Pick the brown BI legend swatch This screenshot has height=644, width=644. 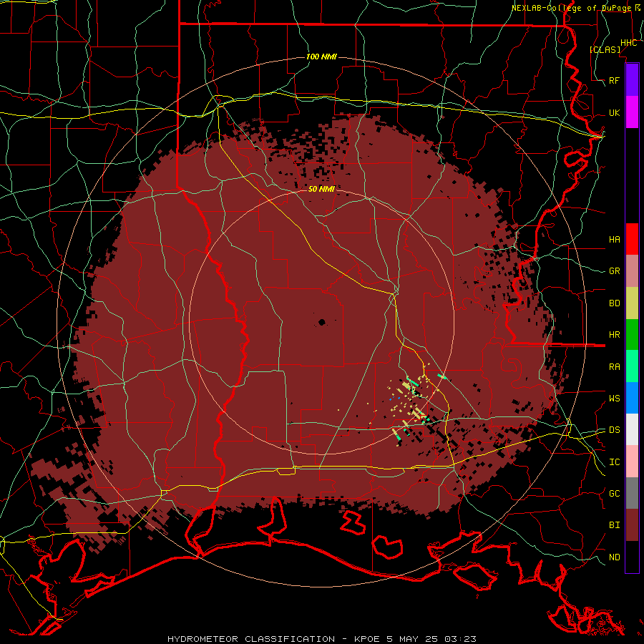pyautogui.click(x=632, y=525)
